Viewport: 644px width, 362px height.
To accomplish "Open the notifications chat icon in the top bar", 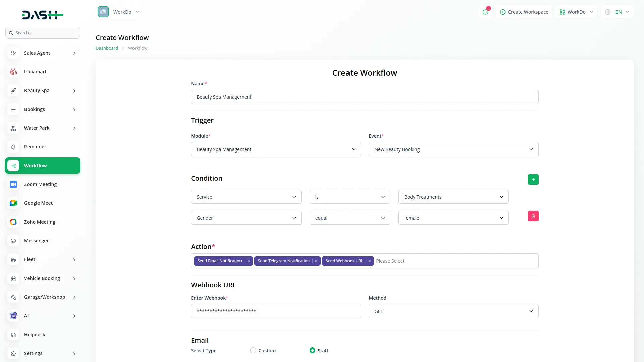I will (x=485, y=12).
